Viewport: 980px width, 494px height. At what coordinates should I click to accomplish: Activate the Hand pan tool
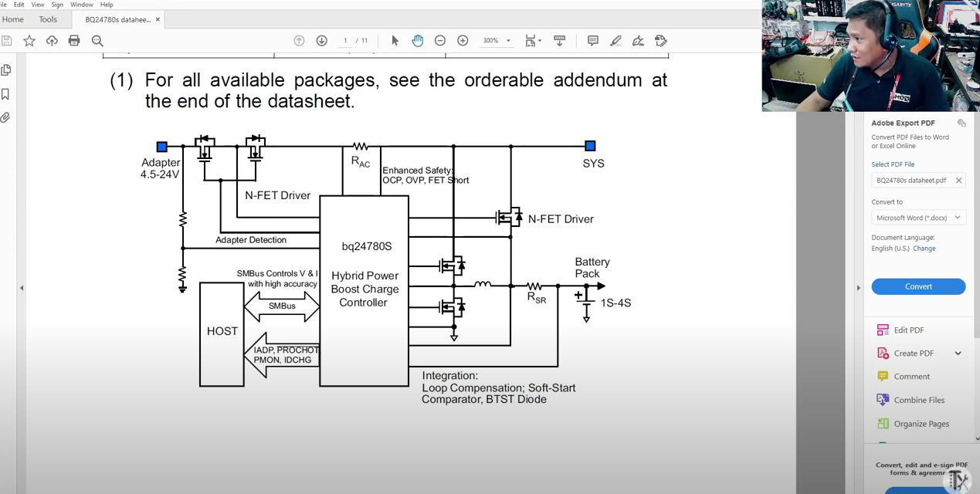[418, 41]
